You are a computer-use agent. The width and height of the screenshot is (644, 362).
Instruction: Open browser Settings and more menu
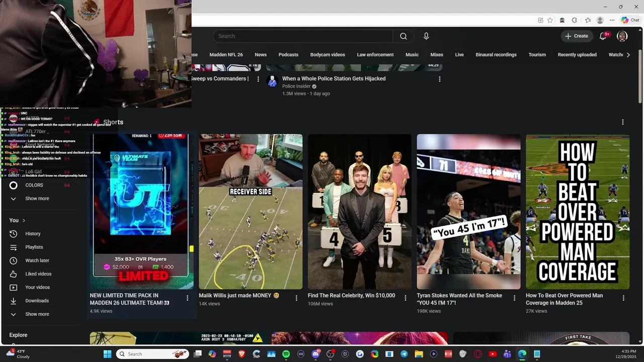(x=612, y=20)
